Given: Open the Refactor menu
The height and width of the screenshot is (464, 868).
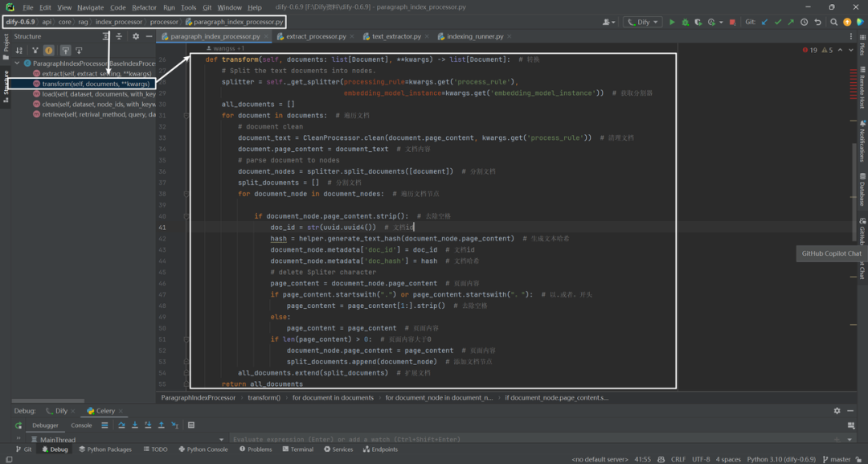Looking at the screenshot, I should (x=145, y=8).
